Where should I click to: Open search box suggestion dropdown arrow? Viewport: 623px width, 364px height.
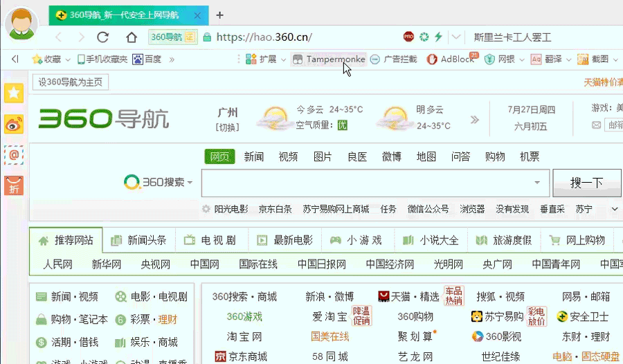[x=536, y=183]
